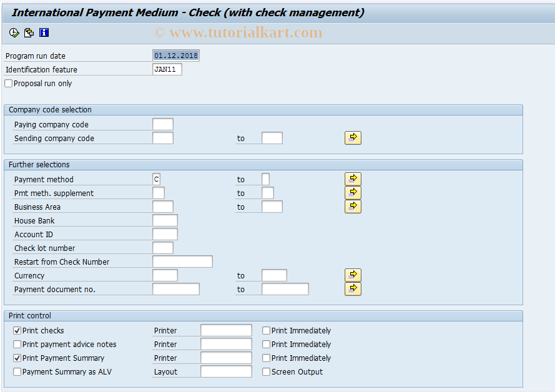Click the Pmt meth. supplement from field

(x=159, y=193)
